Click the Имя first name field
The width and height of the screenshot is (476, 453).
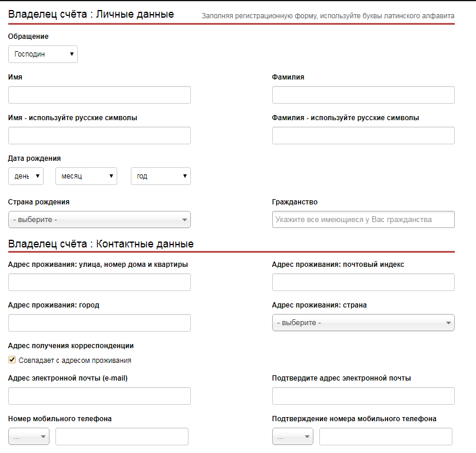pos(100,95)
